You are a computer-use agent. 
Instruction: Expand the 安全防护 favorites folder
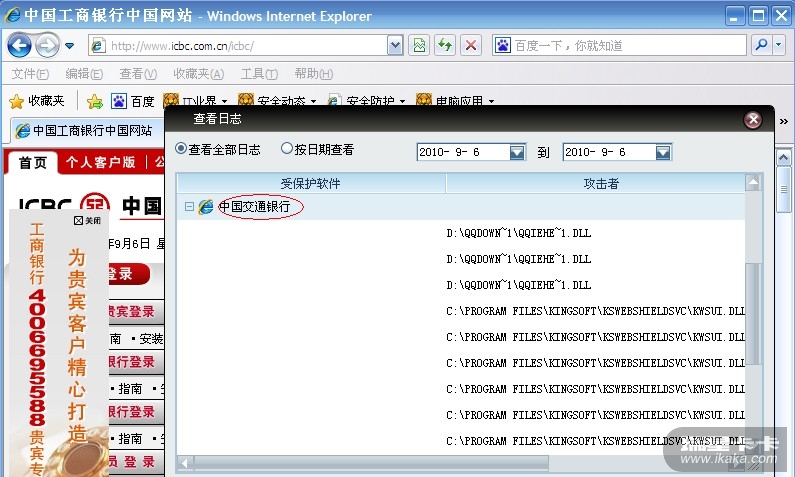click(367, 101)
